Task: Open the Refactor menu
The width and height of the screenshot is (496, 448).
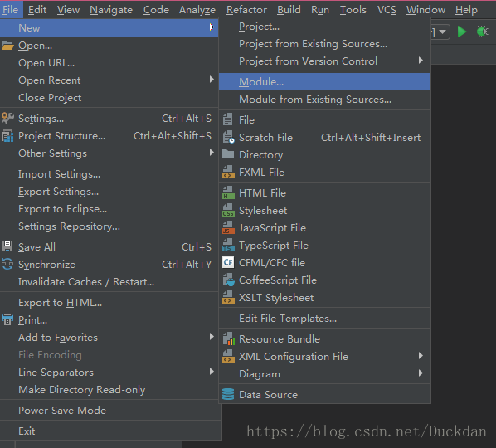Action: tap(246, 10)
